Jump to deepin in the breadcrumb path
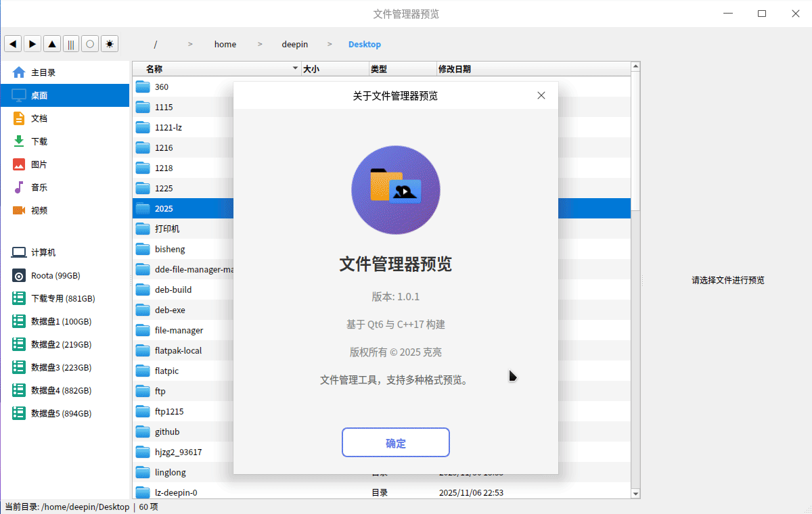 295,44
